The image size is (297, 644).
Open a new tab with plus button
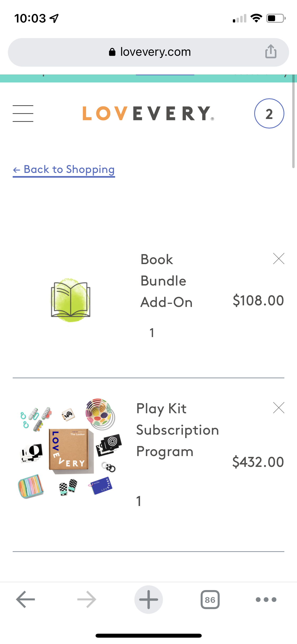pyautogui.click(x=148, y=599)
